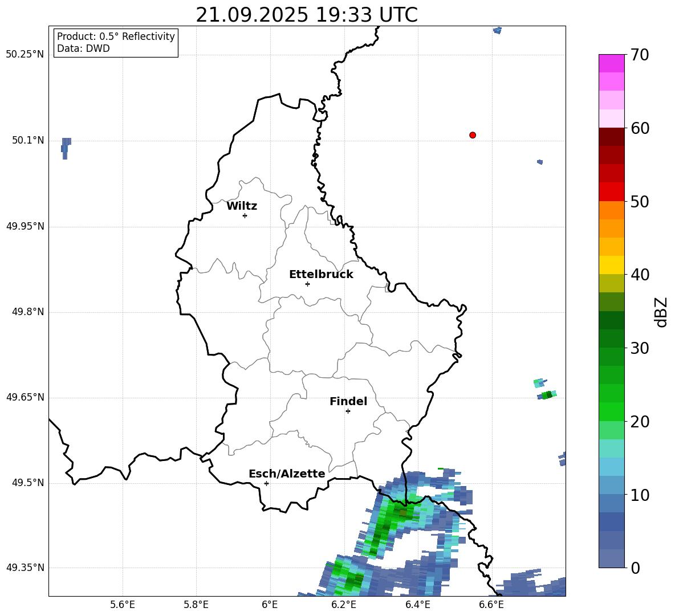Viewport: 675px width, 616px height.
Task: Click the blue-gray bottom colorbar segment
Action: (611, 558)
